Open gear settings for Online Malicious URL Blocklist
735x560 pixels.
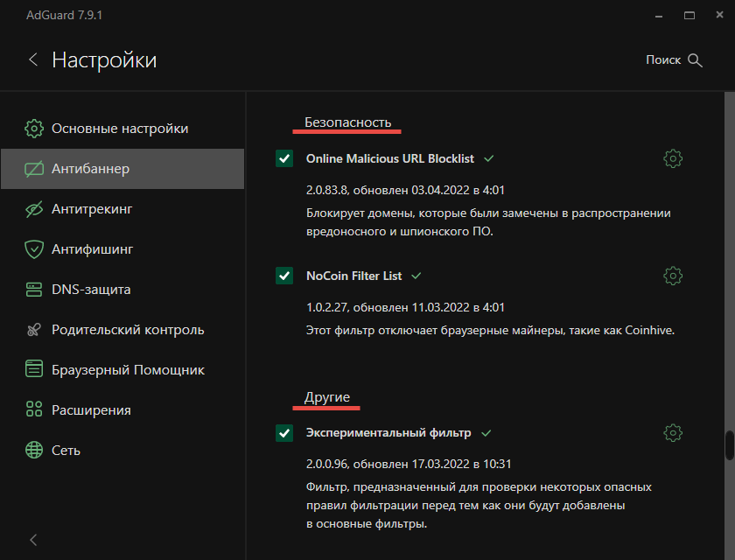(673, 159)
